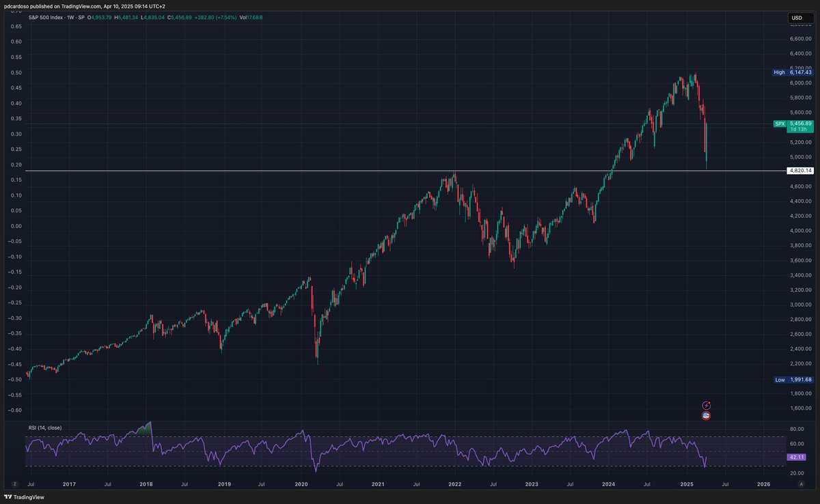Toggle the A auto-scale button in the bottom-right corner
Image resolution: width=820 pixels, height=504 pixels.
(801, 484)
